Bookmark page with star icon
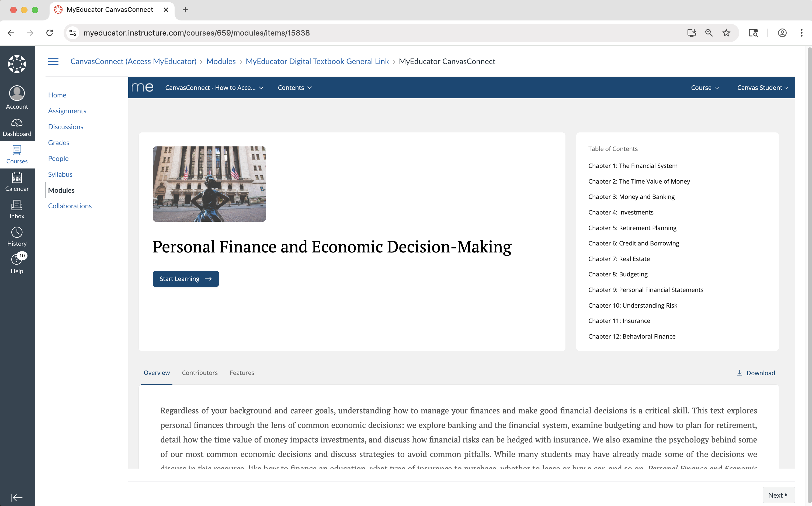The height and width of the screenshot is (506, 812). tap(726, 33)
